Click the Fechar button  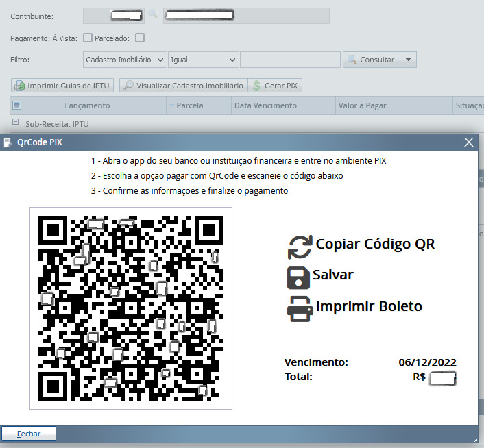pyautogui.click(x=29, y=434)
